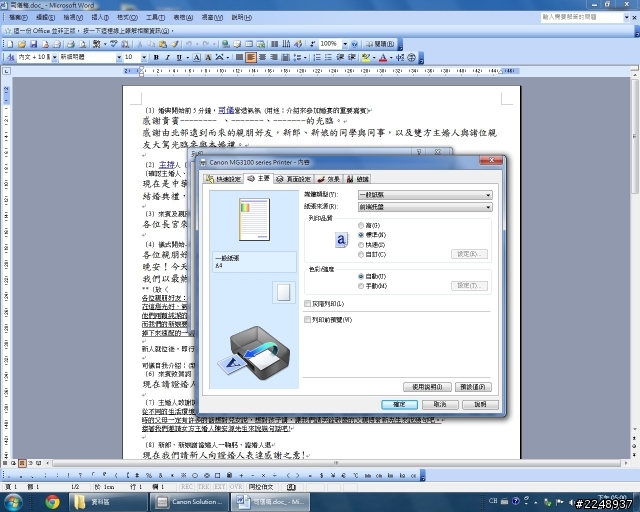Click Google Chrome icon on taskbar
Viewport: 640px width, 512px height.
pyautogui.click(x=52, y=502)
